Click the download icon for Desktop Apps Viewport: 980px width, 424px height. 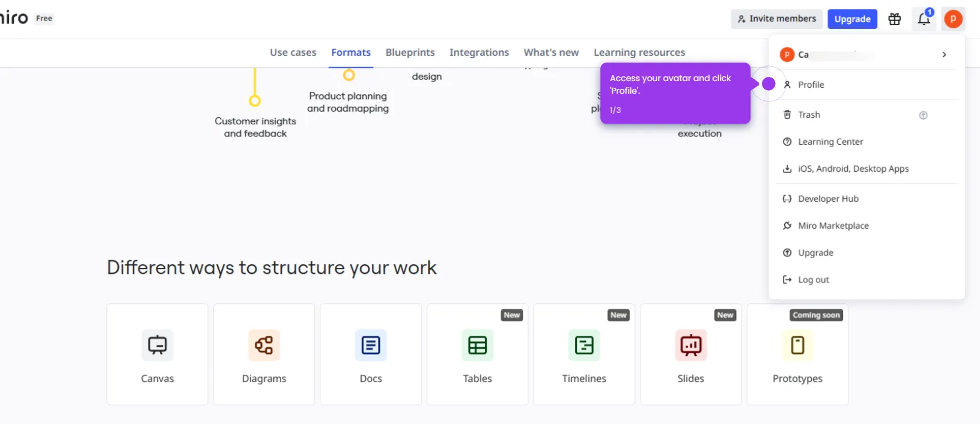[787, 169]
